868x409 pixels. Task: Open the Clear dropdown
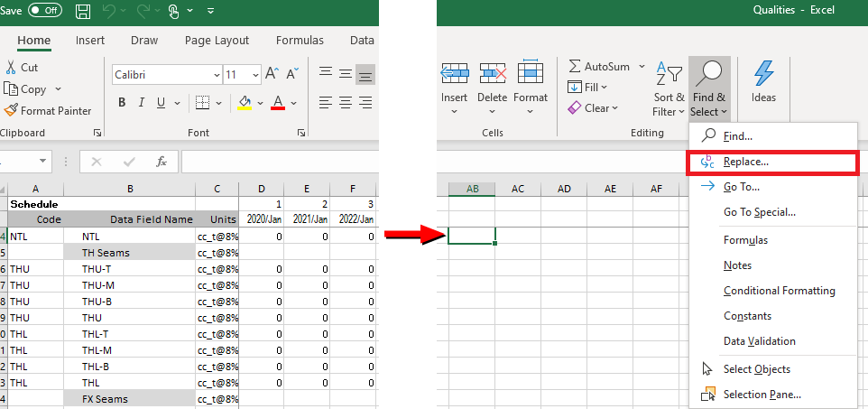pyautogui.click(x=592, y=108)
